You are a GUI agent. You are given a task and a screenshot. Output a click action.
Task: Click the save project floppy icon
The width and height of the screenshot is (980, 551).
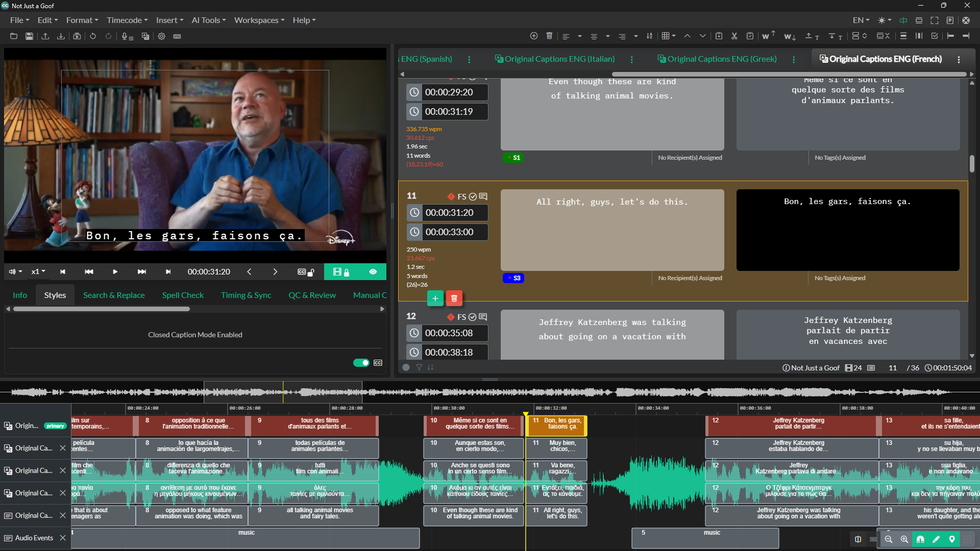[30, 36]
